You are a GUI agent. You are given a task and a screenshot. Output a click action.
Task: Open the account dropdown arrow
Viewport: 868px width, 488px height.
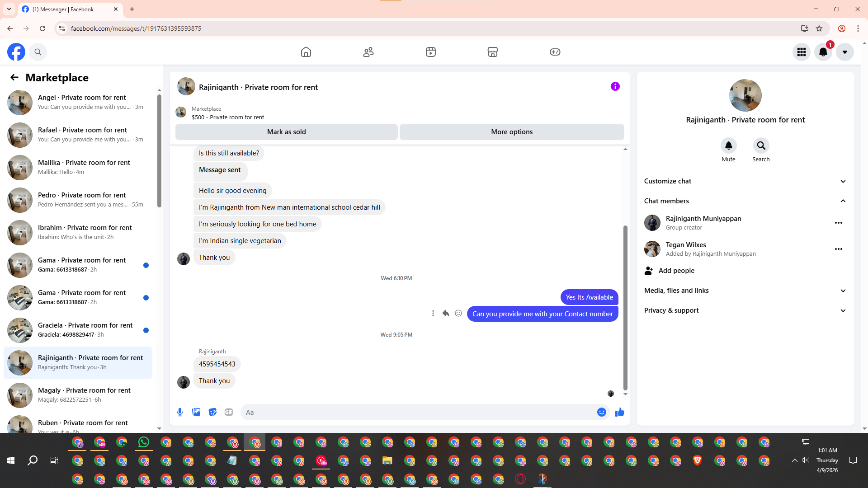coord(844,52)
